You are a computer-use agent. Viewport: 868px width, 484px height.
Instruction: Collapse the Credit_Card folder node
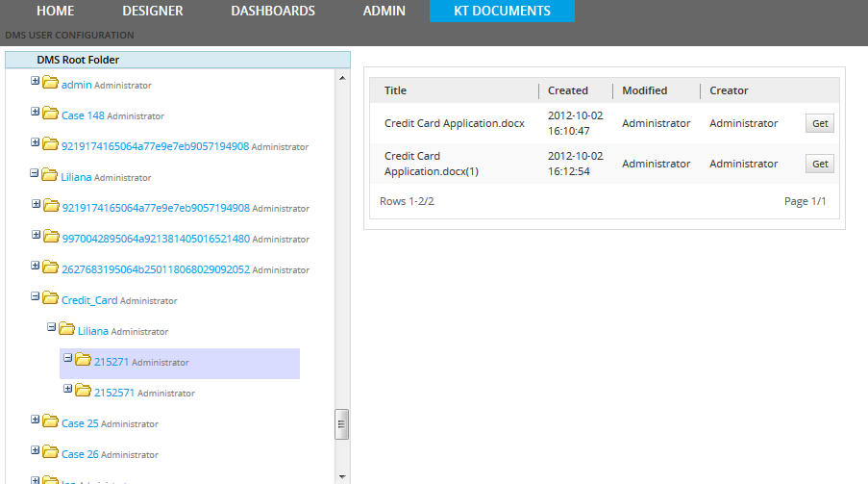(36, 297)
